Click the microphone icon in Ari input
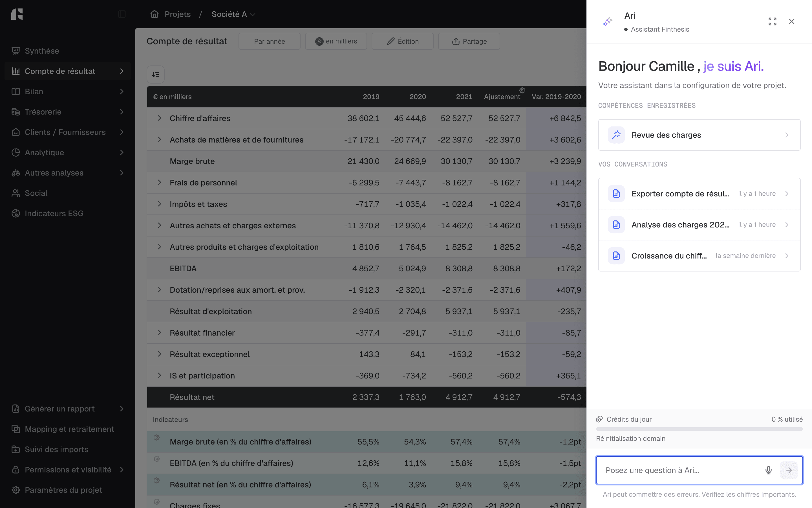 (768, 470)
